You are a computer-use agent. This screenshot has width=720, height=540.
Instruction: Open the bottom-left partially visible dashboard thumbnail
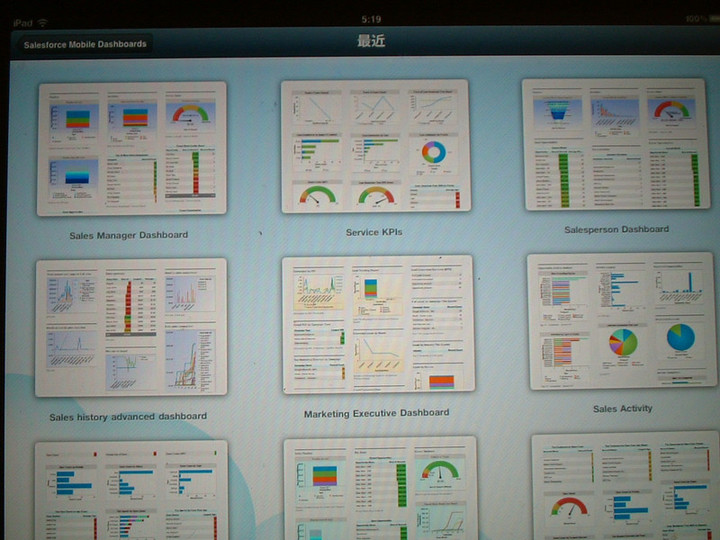131,490
